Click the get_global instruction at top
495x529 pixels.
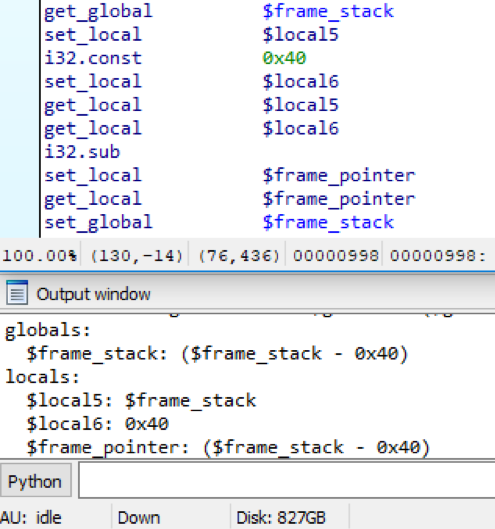pos(98,12)
